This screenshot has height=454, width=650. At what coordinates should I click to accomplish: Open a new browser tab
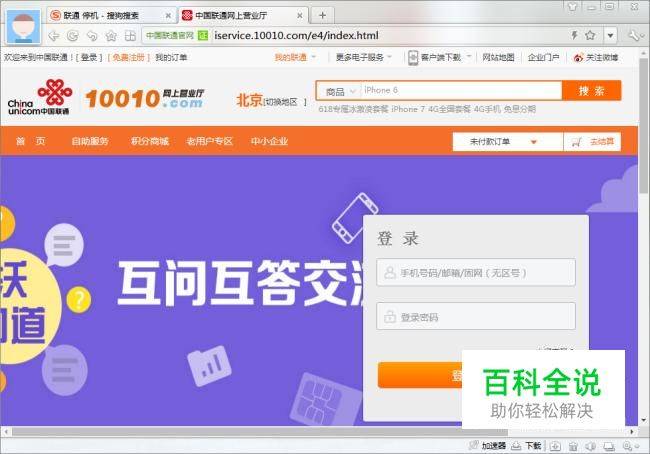323,16
